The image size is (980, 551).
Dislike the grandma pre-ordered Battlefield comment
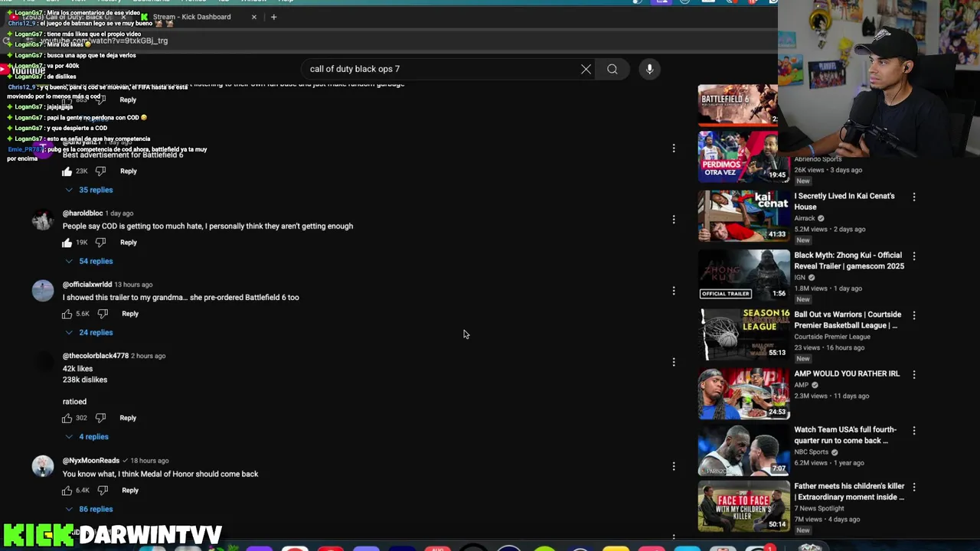click(103, 314)
